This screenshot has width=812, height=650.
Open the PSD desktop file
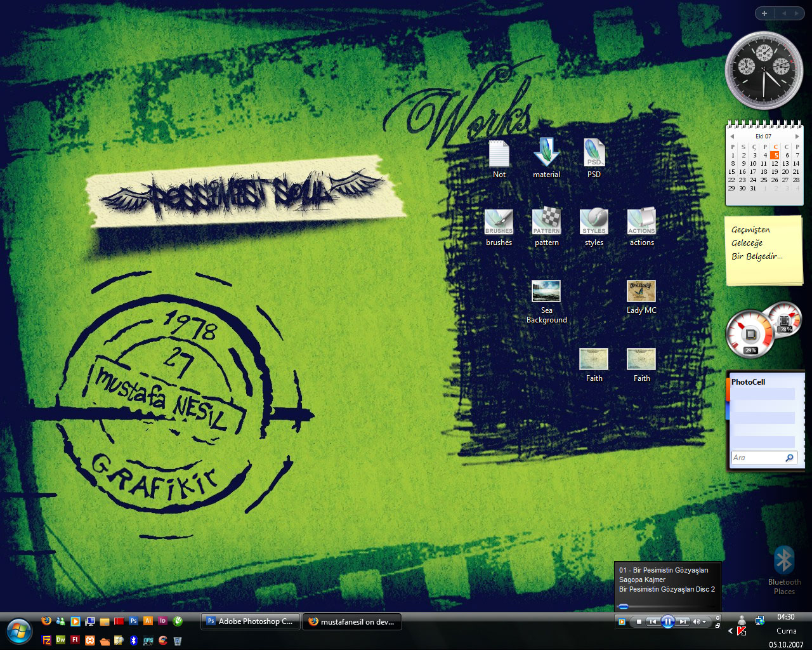click(594, 159)
